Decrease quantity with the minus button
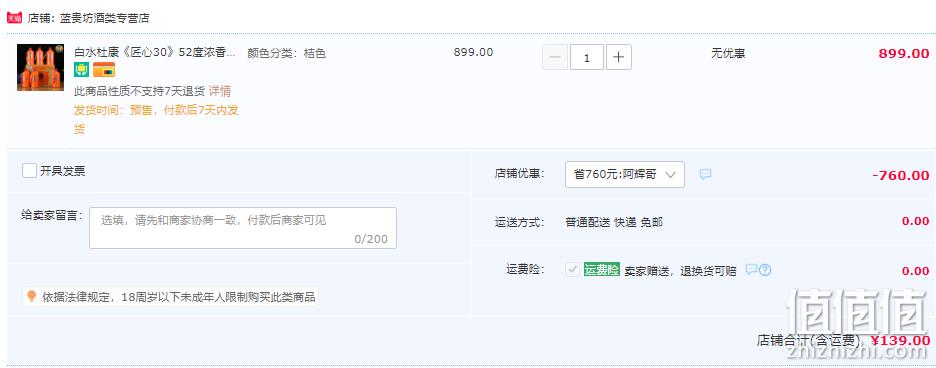 click(x=555, y=57)
